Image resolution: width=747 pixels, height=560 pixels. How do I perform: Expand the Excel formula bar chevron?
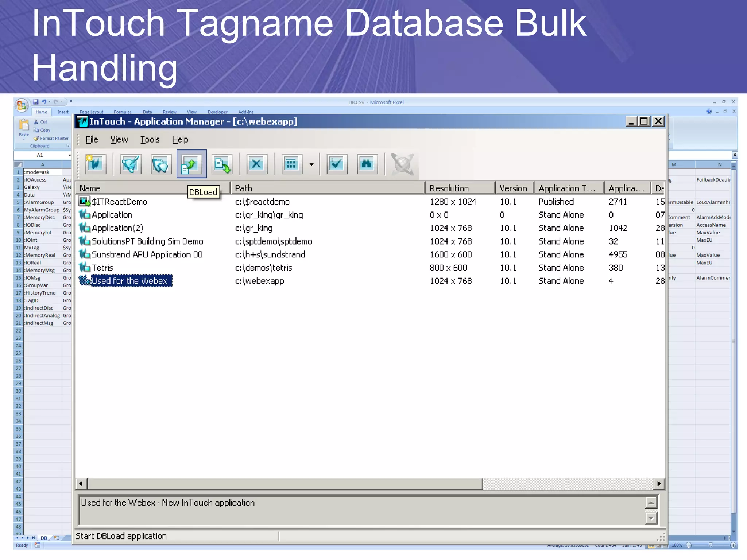click(735, 155)
